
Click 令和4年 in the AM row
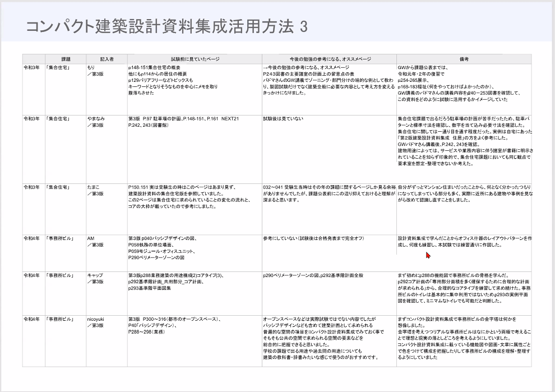(31, 238)
